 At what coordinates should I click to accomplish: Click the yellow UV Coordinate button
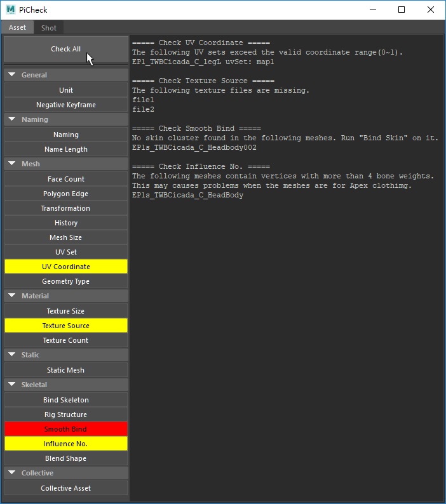tap(66, 267)
